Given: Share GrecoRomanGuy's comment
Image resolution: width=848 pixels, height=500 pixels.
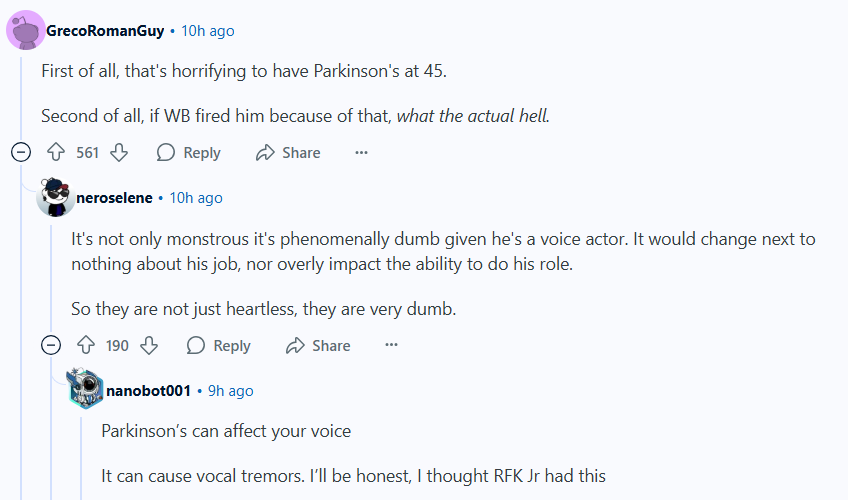Looking at the screenshot, I should point(288,153).
